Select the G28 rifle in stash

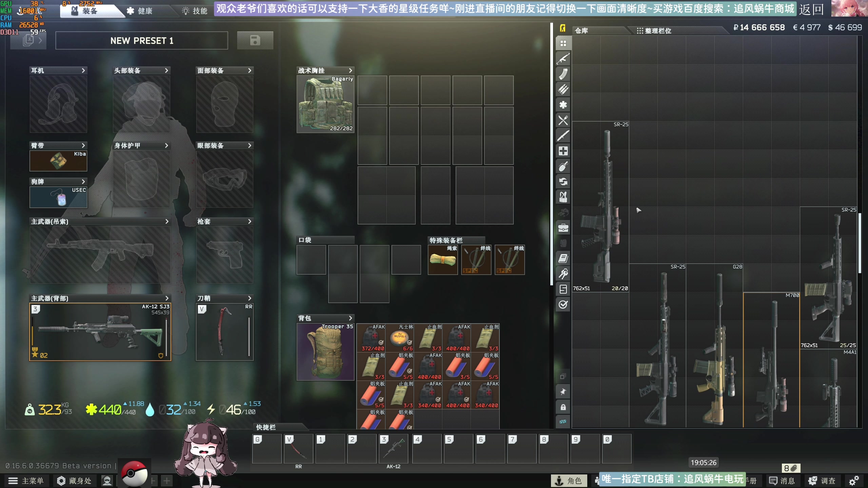(x=714, y=346)
